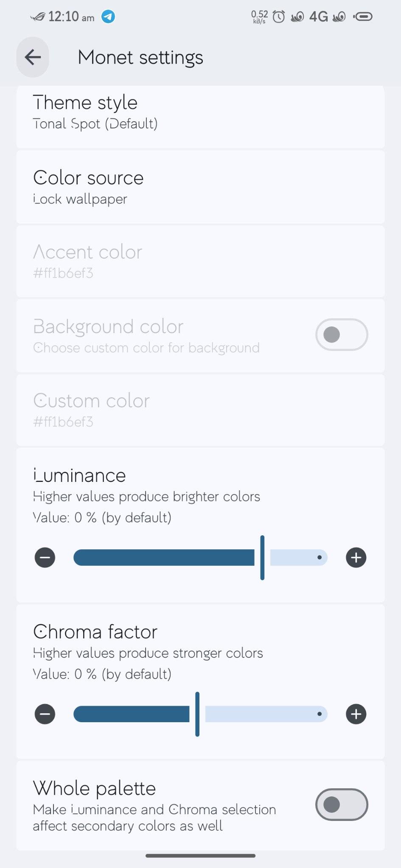The height and width of the screenshot is (868, 401).
Task: Open the Color source option
Action: 201,187
